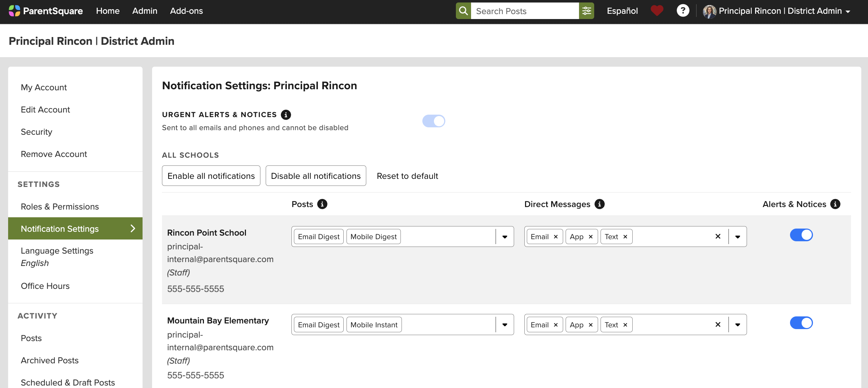868x388 pixels.
Task: Click the ParentSquare logo
Action: [x=46, y=11]
